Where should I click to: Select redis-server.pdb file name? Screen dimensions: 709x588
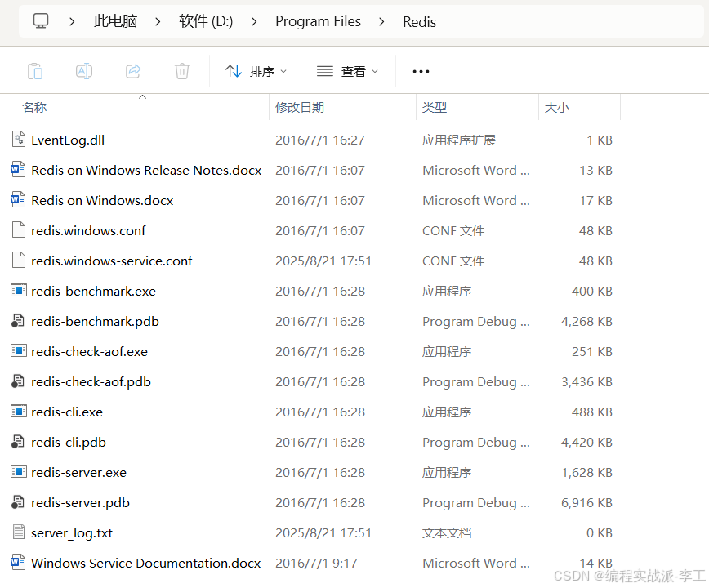click(x=81, y=503)
